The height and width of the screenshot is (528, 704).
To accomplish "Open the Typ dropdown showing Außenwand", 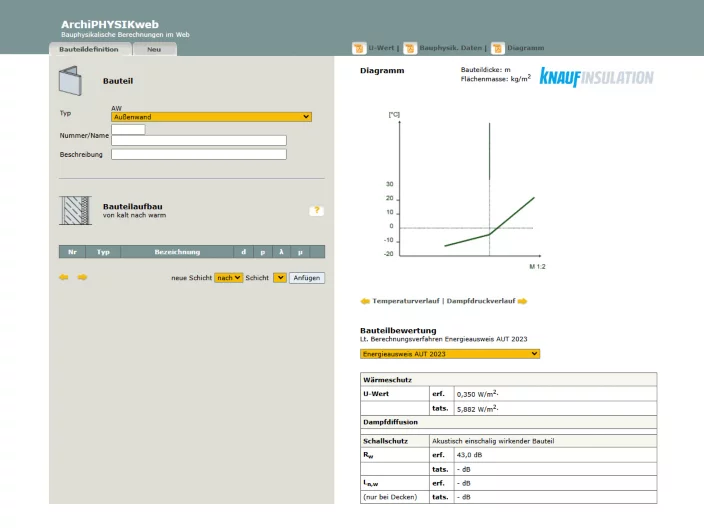I will coord(211,117).
